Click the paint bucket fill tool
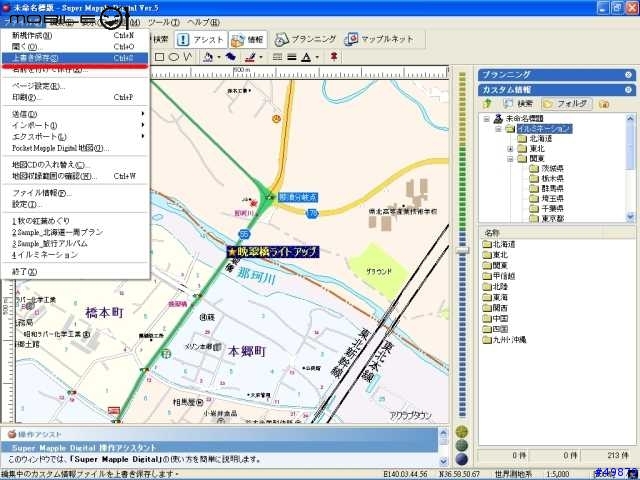Screen dimensions: 640x480 pyautogui.click(x=208, y=57)
